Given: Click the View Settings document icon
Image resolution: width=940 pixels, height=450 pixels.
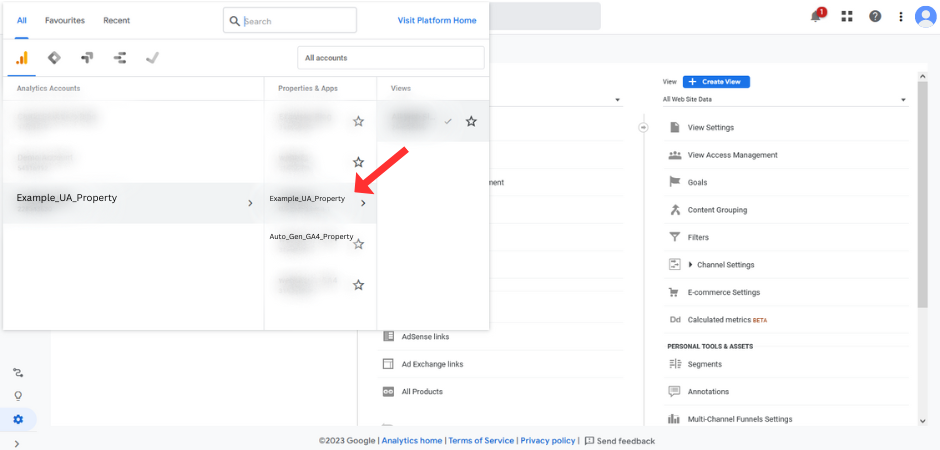Looking at the screenshot, I should coord(674,127).
